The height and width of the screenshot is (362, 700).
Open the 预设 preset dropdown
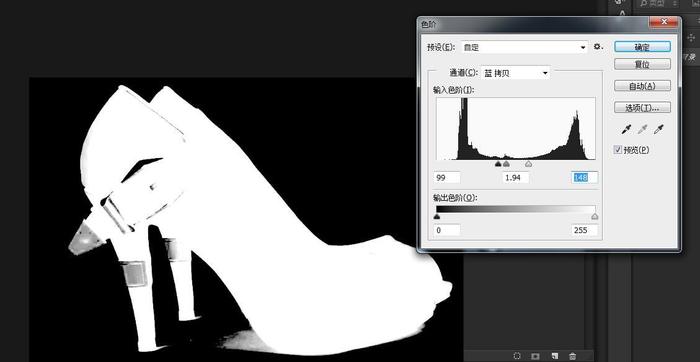(524, 47)
